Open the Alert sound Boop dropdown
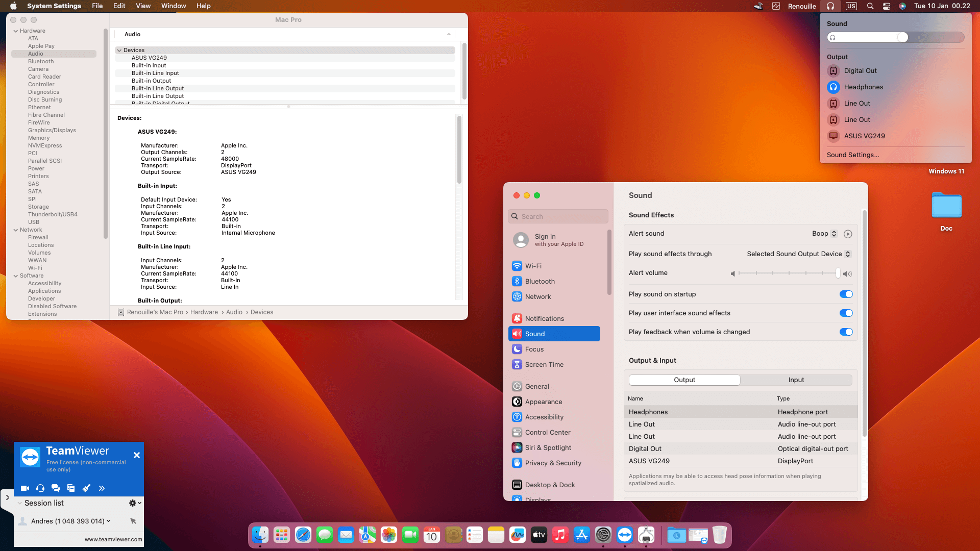The height and width of the screenshot is (551, 980). (824, 234)
